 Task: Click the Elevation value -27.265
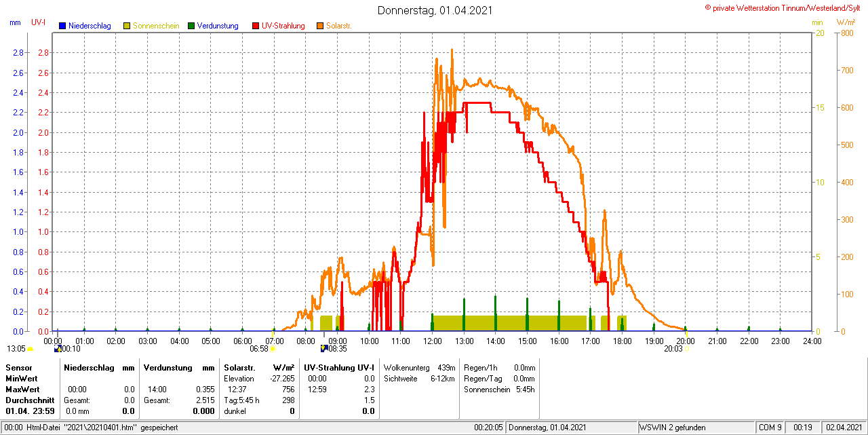pos(282,378)
